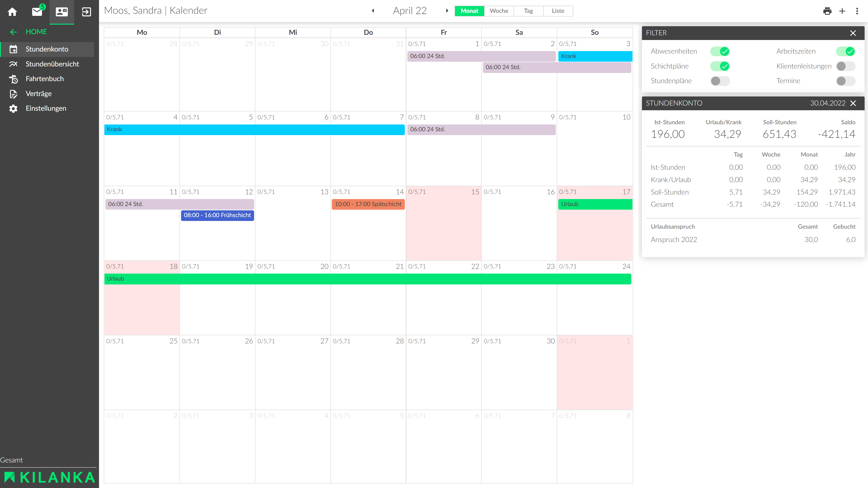Open the home icon in top bar
868x488 pixels.
[x=12, y=12]
